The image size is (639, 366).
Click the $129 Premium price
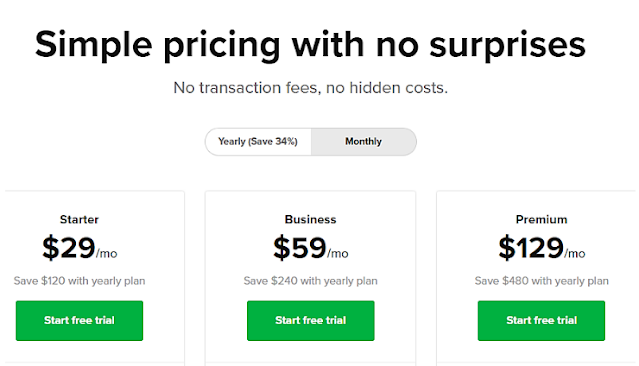tap(531, 247)
